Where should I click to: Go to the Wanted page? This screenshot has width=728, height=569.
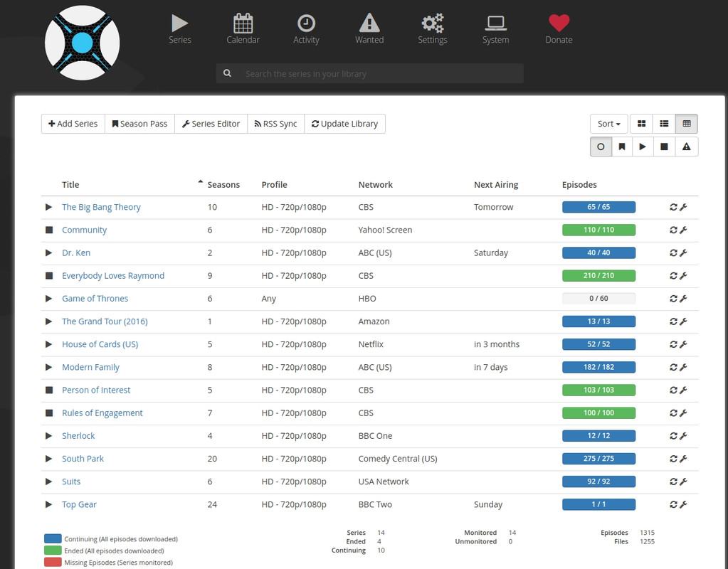[x=369, y=29]
